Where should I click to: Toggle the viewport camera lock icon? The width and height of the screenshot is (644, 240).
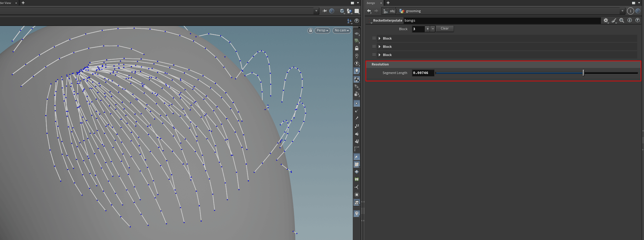[310, 30]
